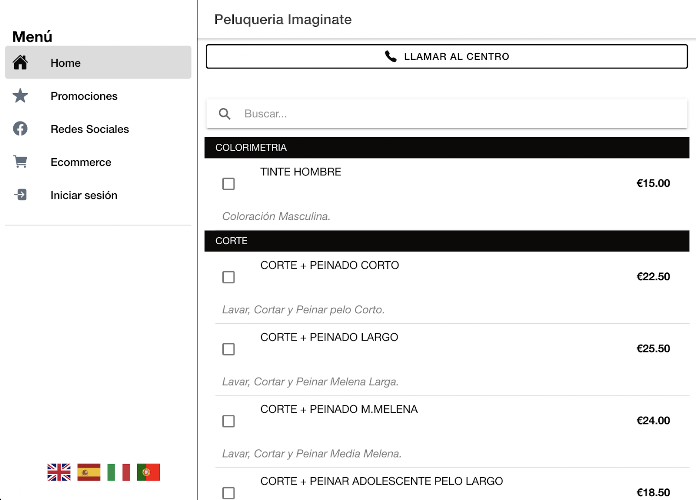Select the Spanish flag language
Viewport: 696px width, 500px height.
click(x=89, y=472)
